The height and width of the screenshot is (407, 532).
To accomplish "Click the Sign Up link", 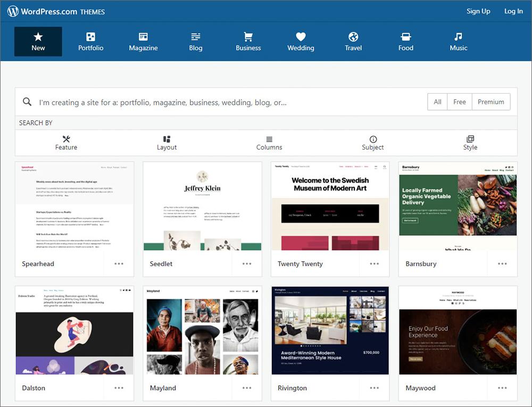I will pos(478,11).
